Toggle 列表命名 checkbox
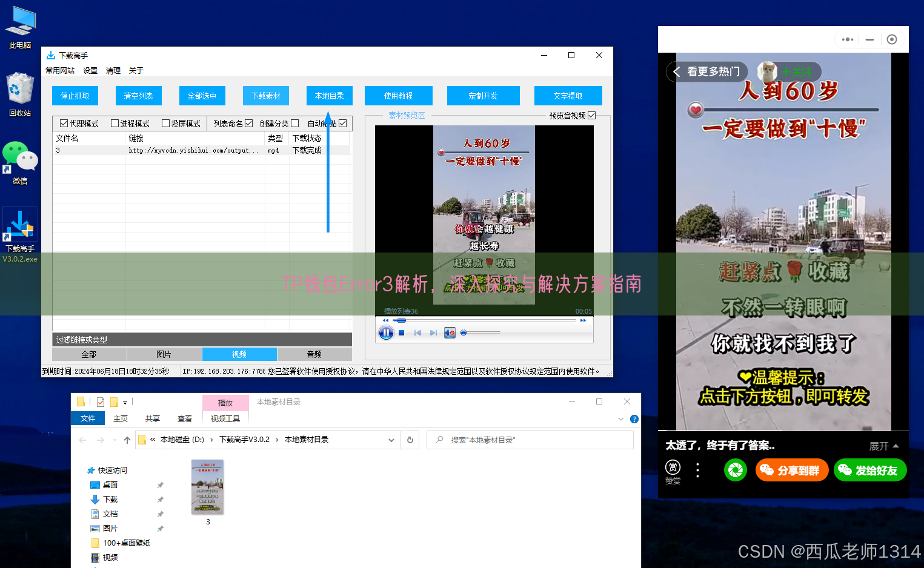Viewport: 924px width, 568px height. [248, 124]
